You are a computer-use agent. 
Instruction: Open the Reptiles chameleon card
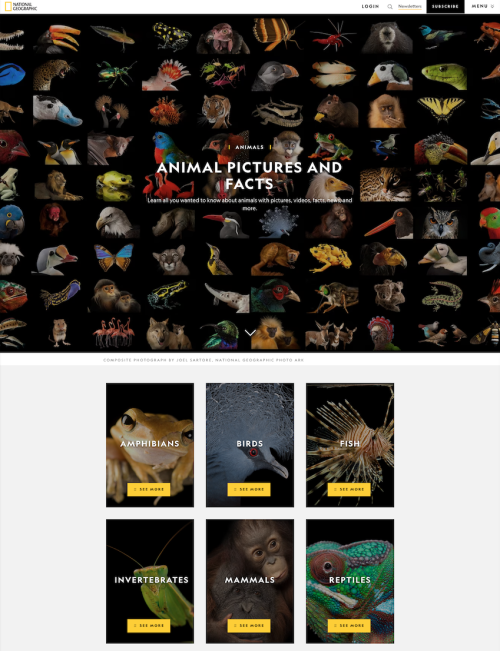350,581
